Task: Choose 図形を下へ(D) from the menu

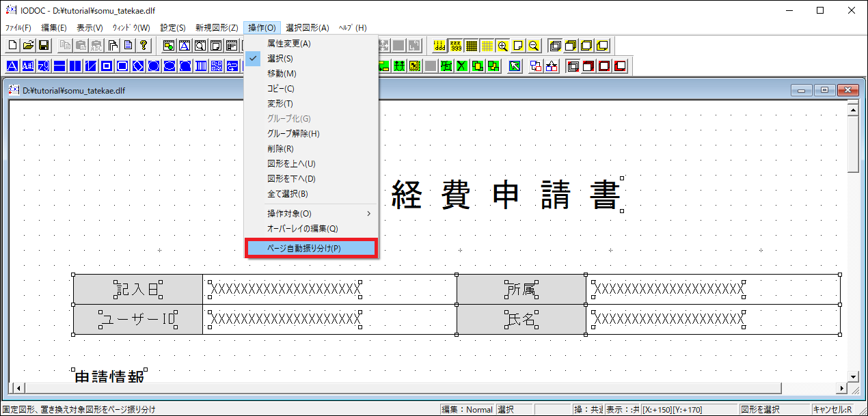Action: pyautogui.click(x=311, y=179)
